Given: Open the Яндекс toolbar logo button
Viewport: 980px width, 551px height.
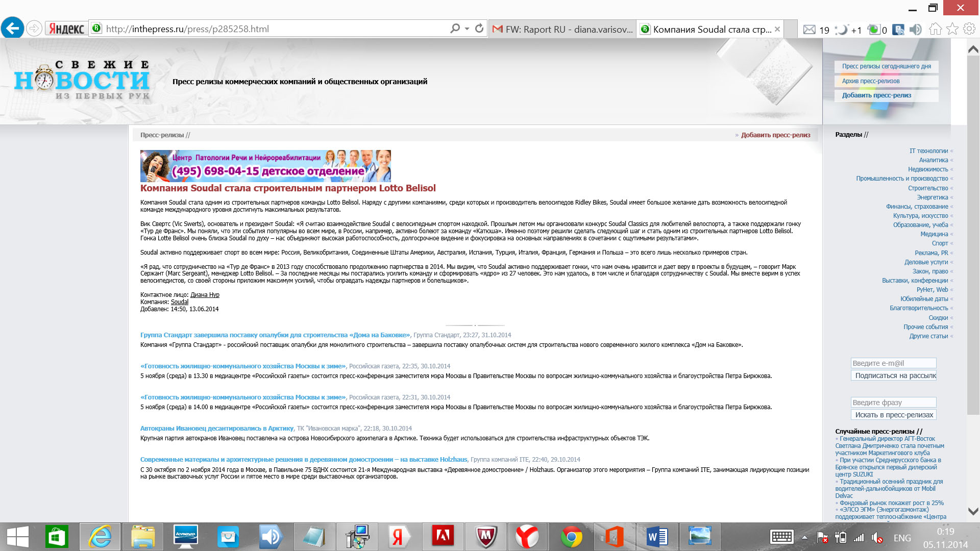Looking at the screenshot, I should pos(67,29).
